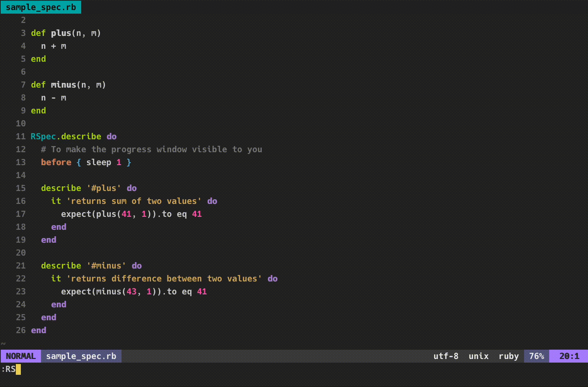Click the 76% scroll position indicator

[x=536, y=356]
